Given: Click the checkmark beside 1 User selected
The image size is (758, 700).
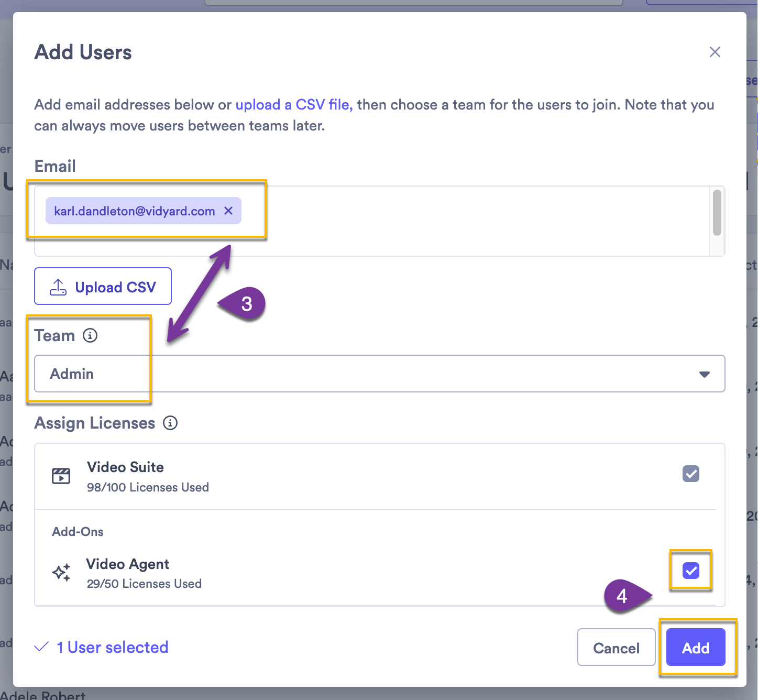Looking at the screenshot, I should (40, 647).
